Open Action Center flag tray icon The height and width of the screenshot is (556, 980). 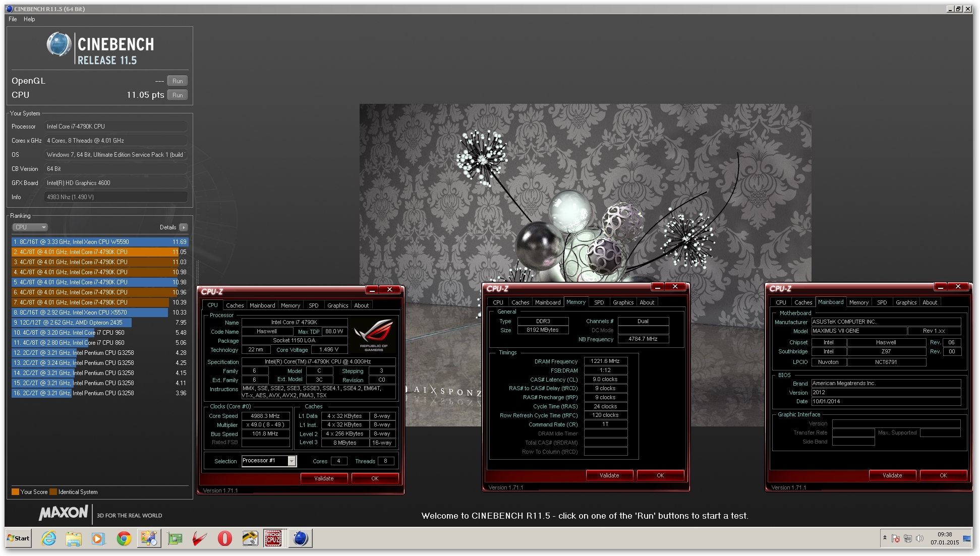896,538
